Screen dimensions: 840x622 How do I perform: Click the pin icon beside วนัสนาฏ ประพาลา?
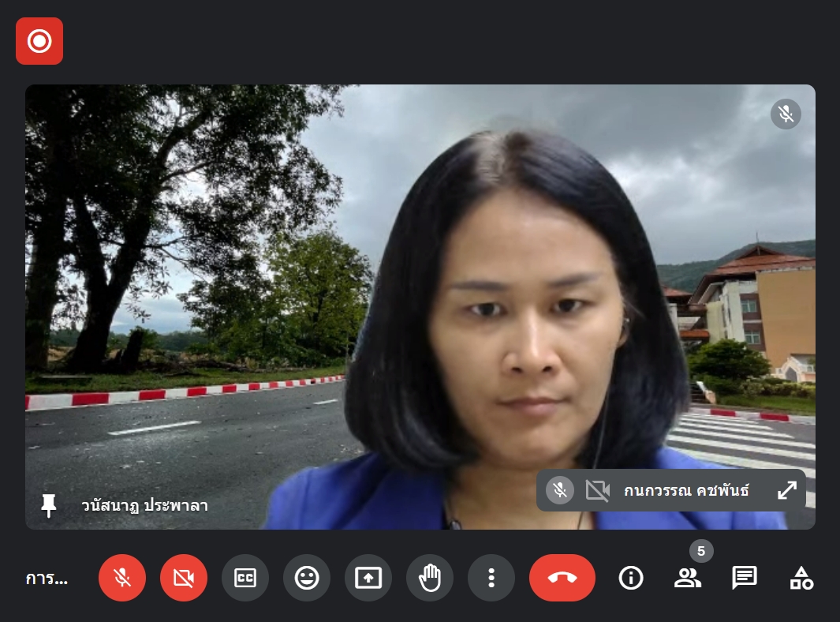coord(49,505)
